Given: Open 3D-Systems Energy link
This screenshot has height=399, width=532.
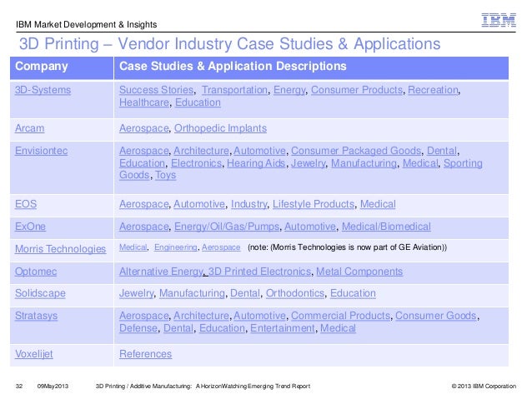Looking at the screenshot, I should [289, 90].
